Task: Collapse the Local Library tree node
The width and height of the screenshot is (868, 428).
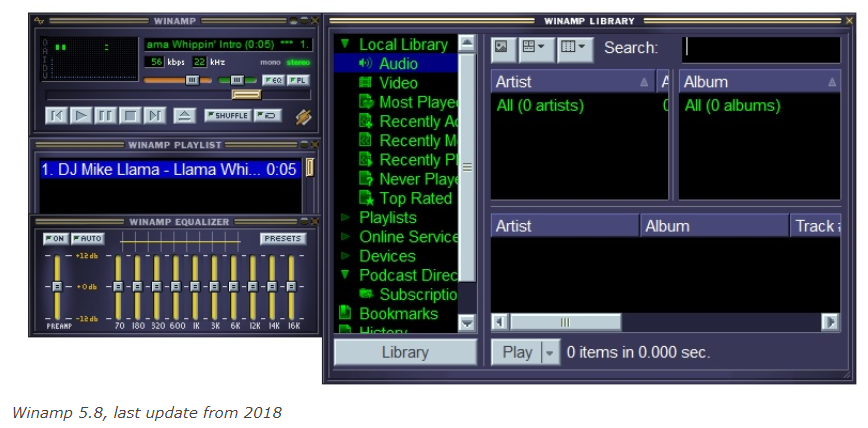Action: 345,44
